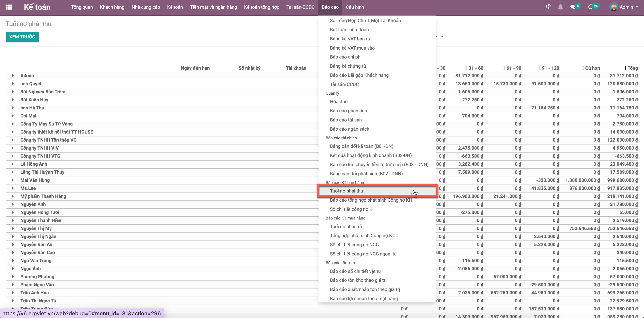This screenshot has height=318, width=644.
Task: Sort by the Tổng column arrow
Action: point(625,68)
